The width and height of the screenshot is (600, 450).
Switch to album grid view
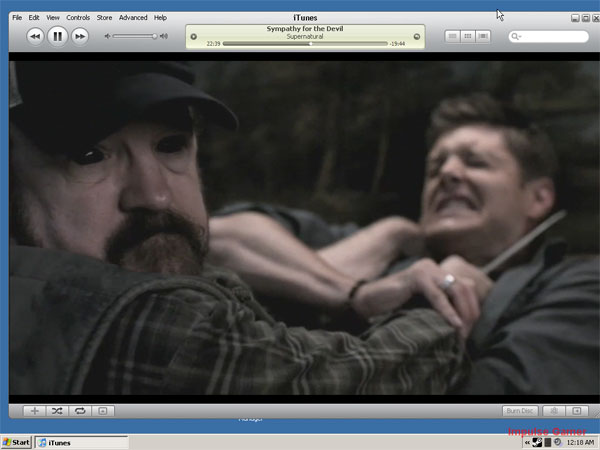468,36
